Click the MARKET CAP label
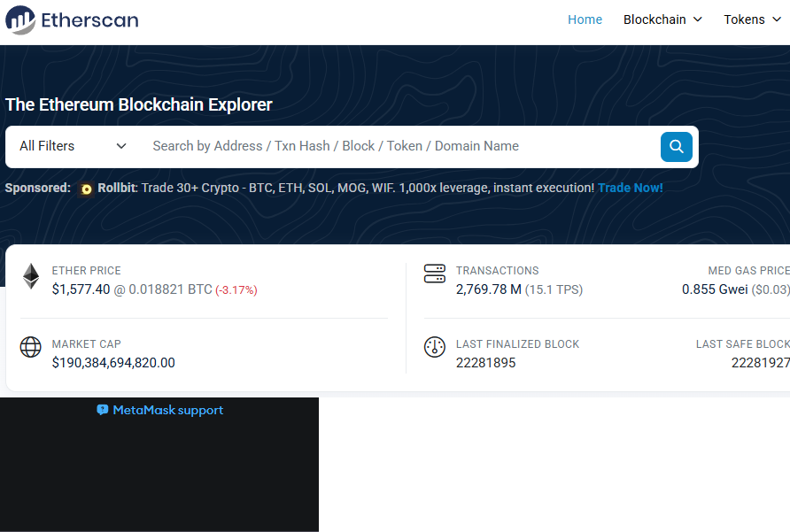The height and width of the screenshot is (532, 790). click(86, 344)
